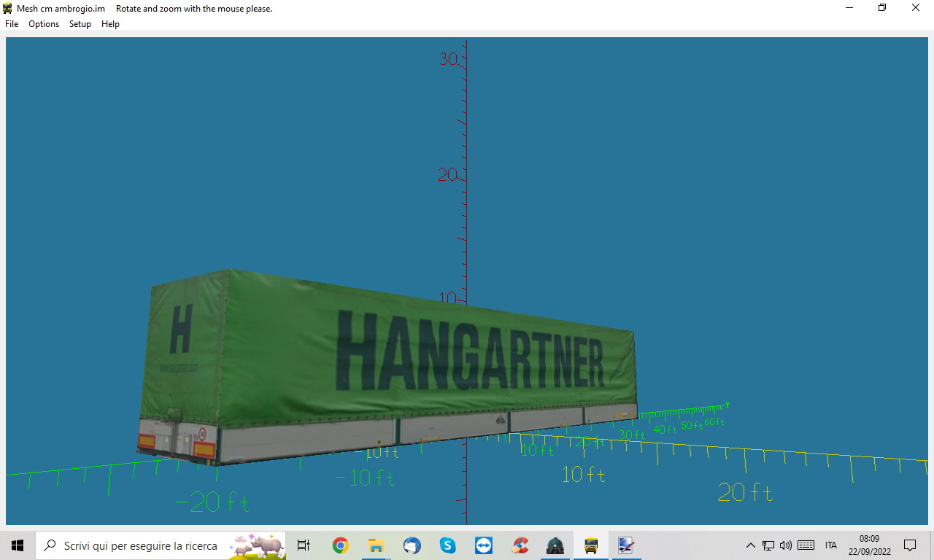Click the green '60 ft' axis label
Viewport: 934px width, 560px height.
coord(714,422)
